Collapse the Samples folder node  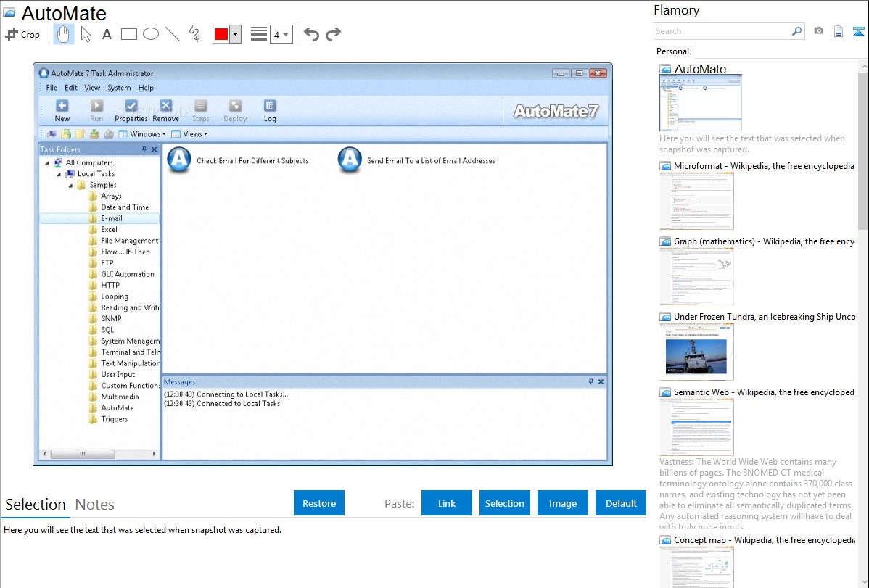[70, 185]
